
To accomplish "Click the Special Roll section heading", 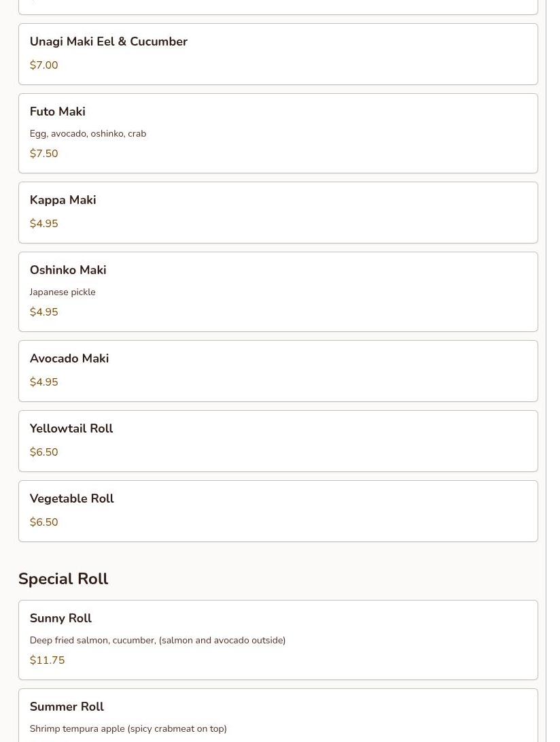I will pos(63,579).
